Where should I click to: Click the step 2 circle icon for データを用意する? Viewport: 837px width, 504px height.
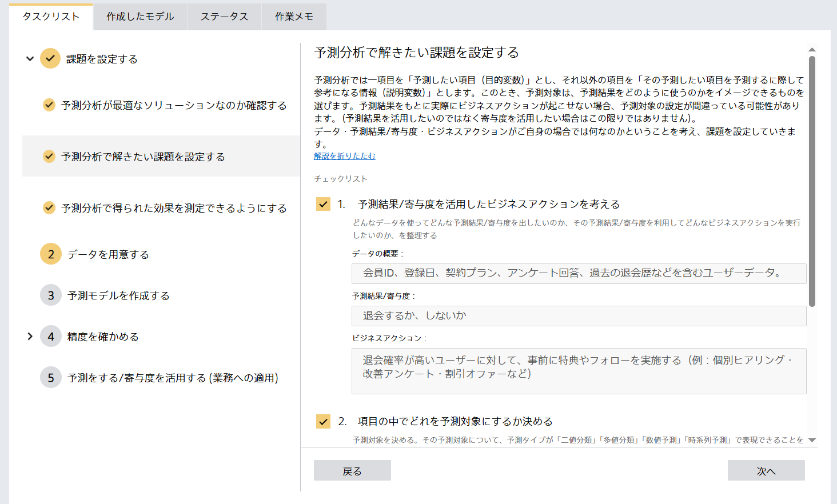pyautogui.click(x=51, y=254)
